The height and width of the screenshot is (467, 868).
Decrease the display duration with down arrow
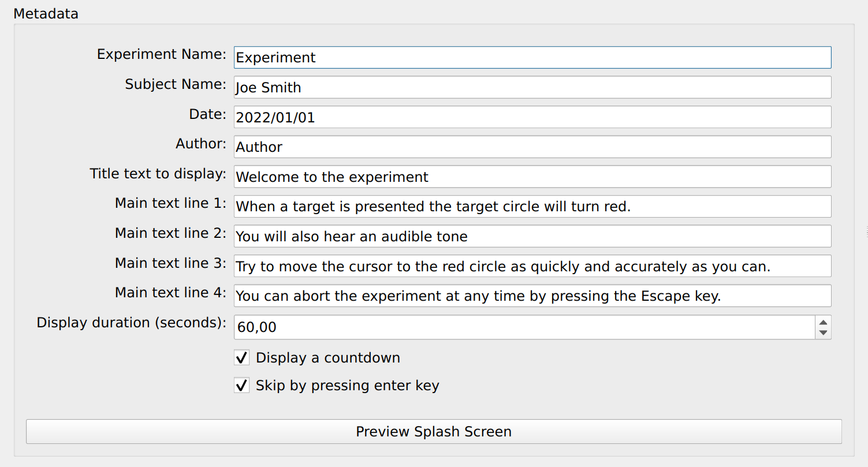click(824, 333)
